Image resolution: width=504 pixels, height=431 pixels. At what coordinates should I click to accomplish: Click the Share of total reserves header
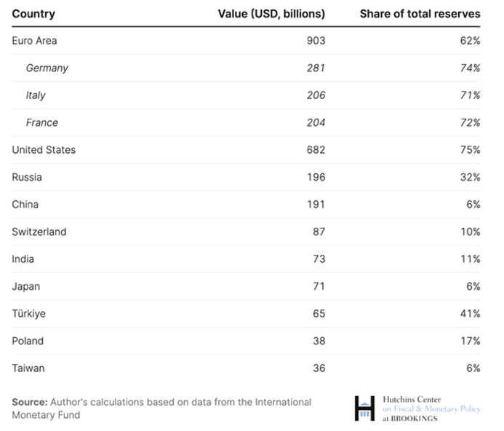420,14
